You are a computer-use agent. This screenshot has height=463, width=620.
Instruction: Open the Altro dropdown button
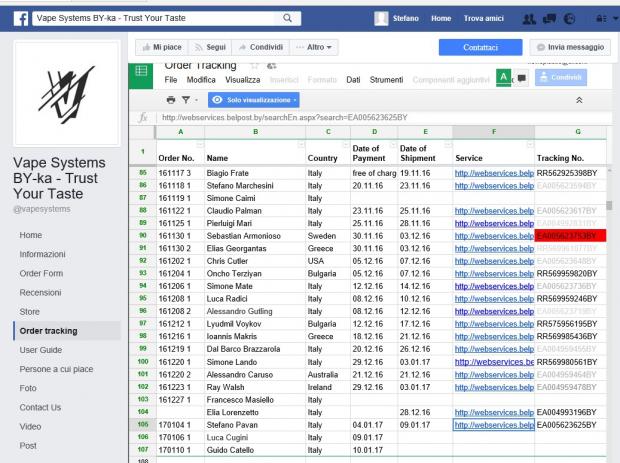pos(314,47)
